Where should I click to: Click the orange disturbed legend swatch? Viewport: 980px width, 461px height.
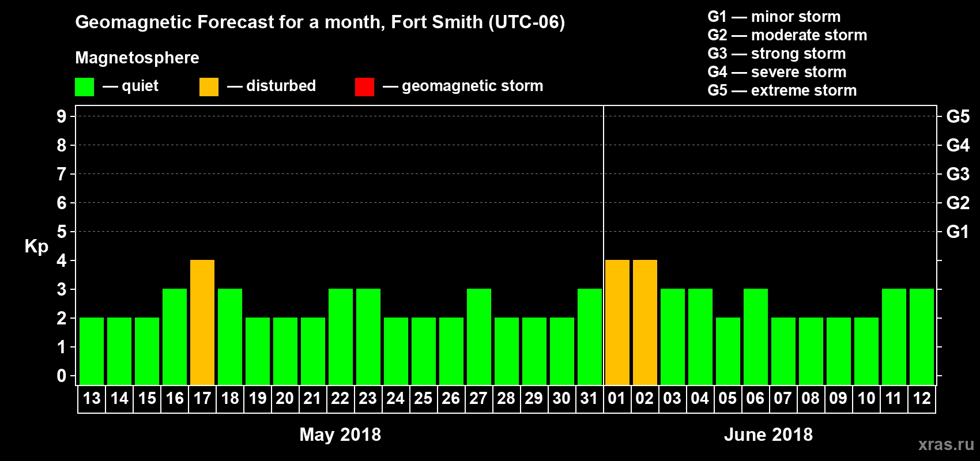pyautogui.click(x=209, y=87)
